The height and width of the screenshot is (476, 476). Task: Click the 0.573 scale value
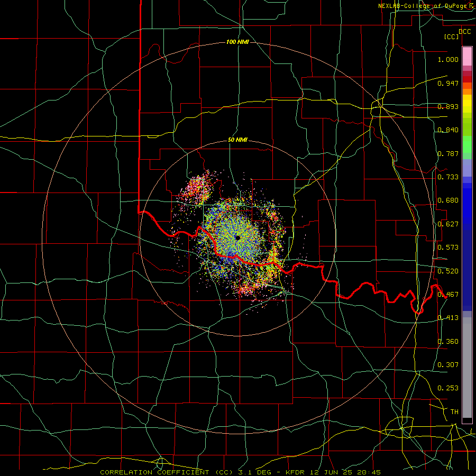448,248
